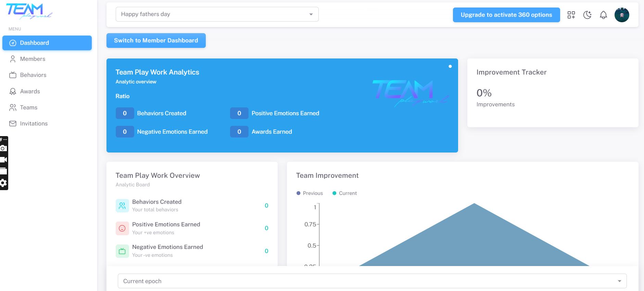The width and height of the screenshot is (644, 291).
Task: Open settings gear on floating capture toolbar
Action: point(3,183)
